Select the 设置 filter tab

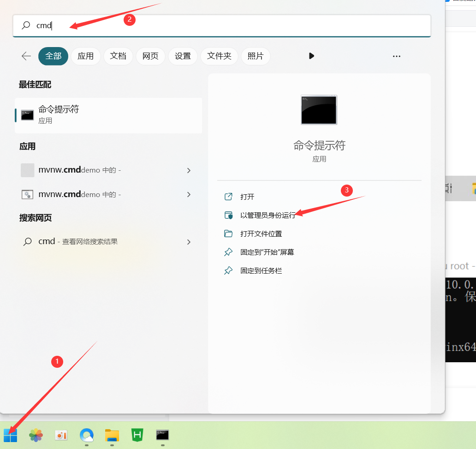click(x=183, y=56)
